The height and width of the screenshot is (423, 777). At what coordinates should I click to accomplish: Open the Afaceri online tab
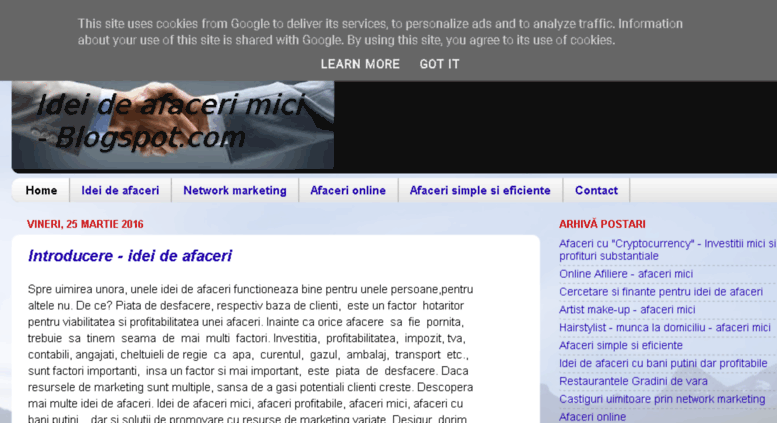tap(348, 190)
